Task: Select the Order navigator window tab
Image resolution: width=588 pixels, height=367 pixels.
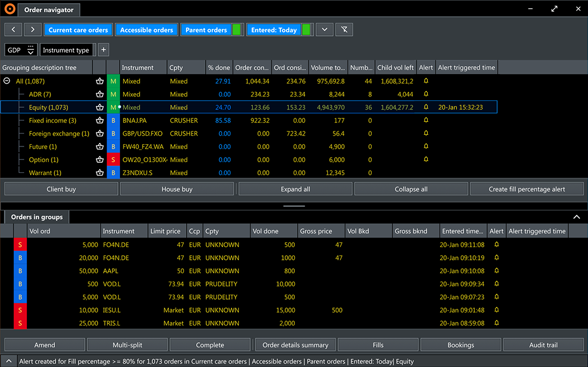Action: (49, 10)
